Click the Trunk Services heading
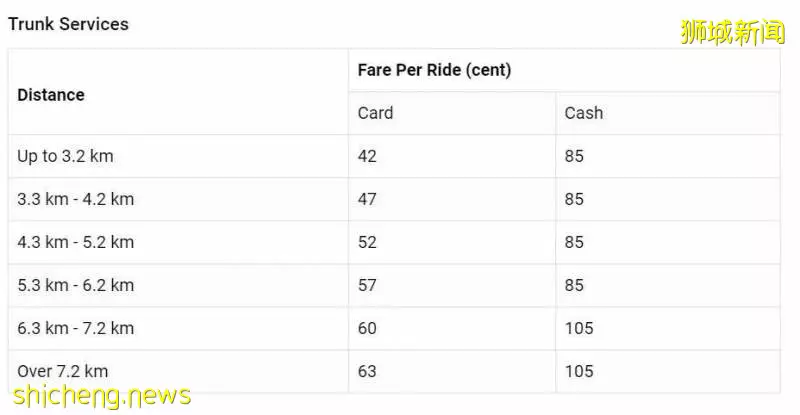Screen dimensions: 800x415 (x=68, y=24)
